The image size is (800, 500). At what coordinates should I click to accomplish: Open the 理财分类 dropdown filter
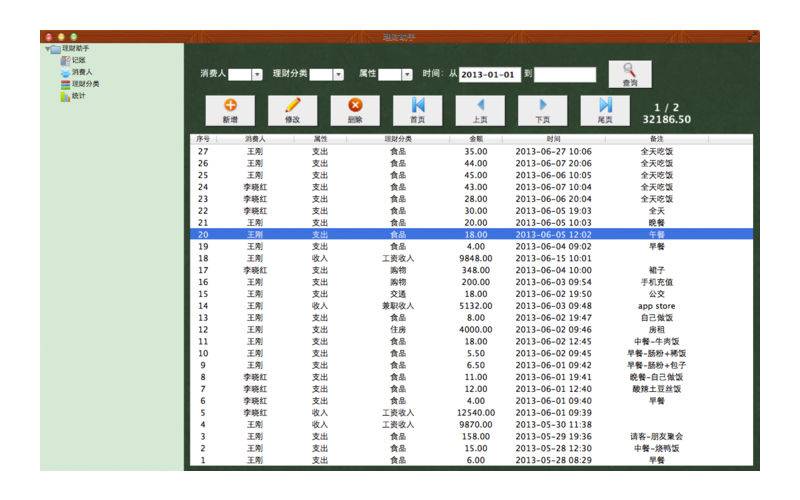(337, 74)
